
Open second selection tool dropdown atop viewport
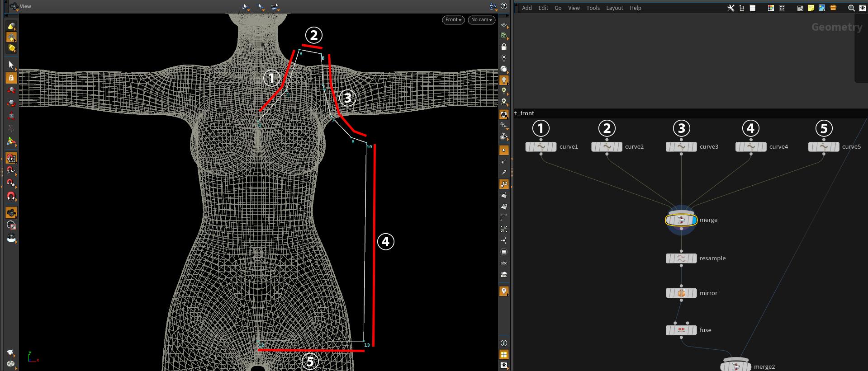click(x=261, y=7)
